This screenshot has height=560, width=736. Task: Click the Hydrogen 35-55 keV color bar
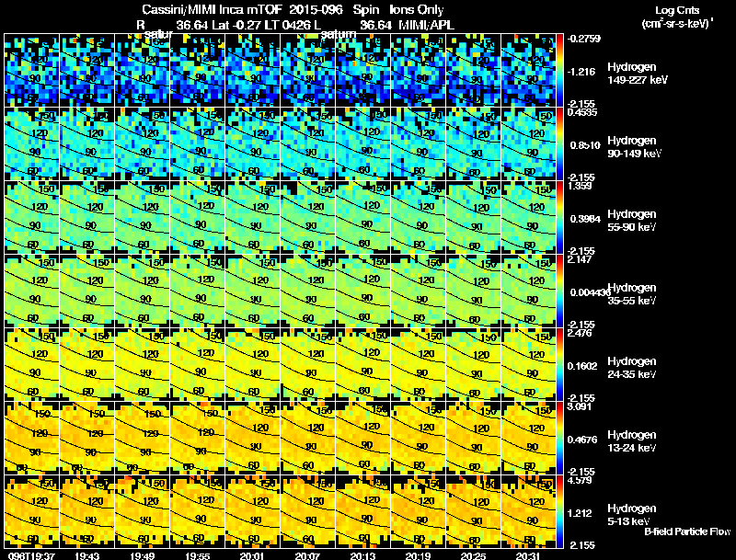click(560, 291)
